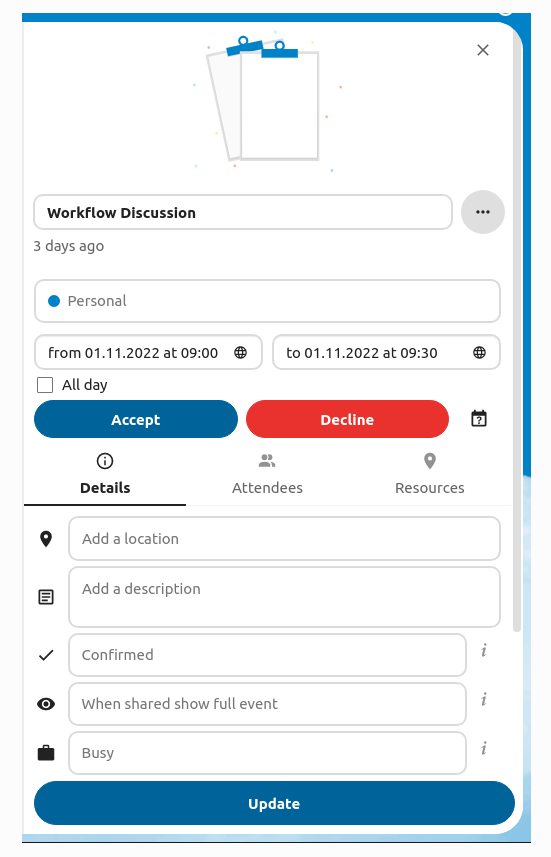Screen dimensions: 551x857
Task: Click the Add a description field
Action: tap(284, 597)
